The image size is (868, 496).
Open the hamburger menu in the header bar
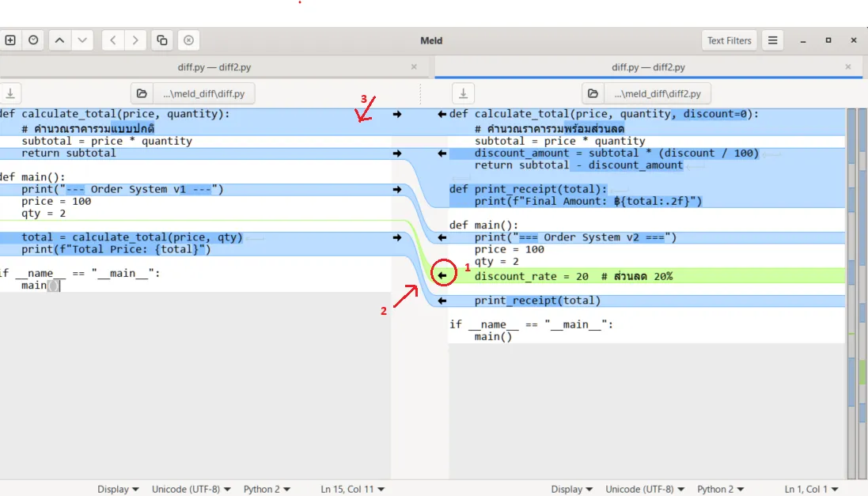tap(773, 40)
